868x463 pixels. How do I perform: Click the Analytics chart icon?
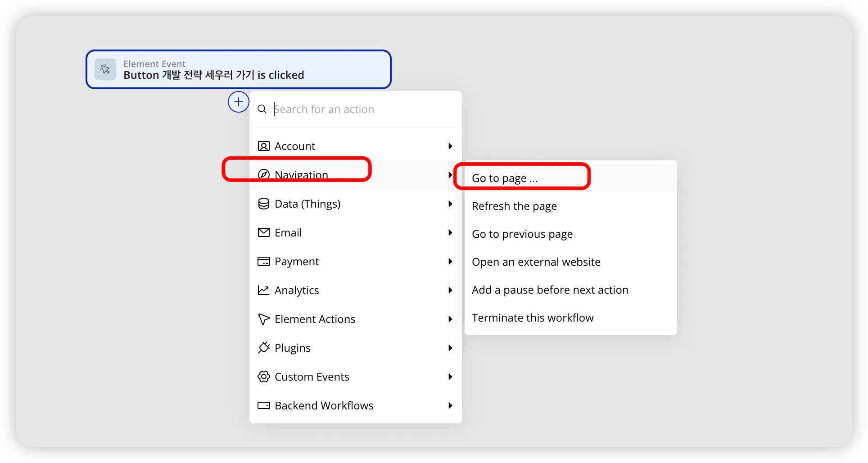coord(264,290)
